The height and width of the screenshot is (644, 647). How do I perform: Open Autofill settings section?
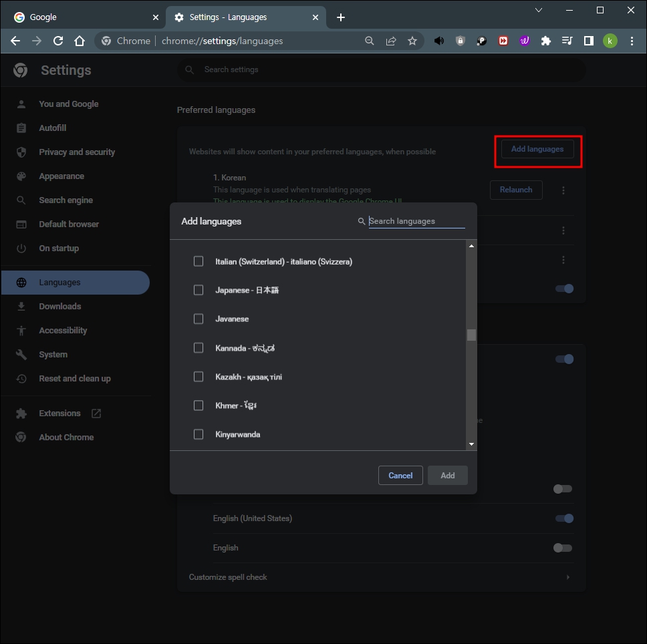52,128
